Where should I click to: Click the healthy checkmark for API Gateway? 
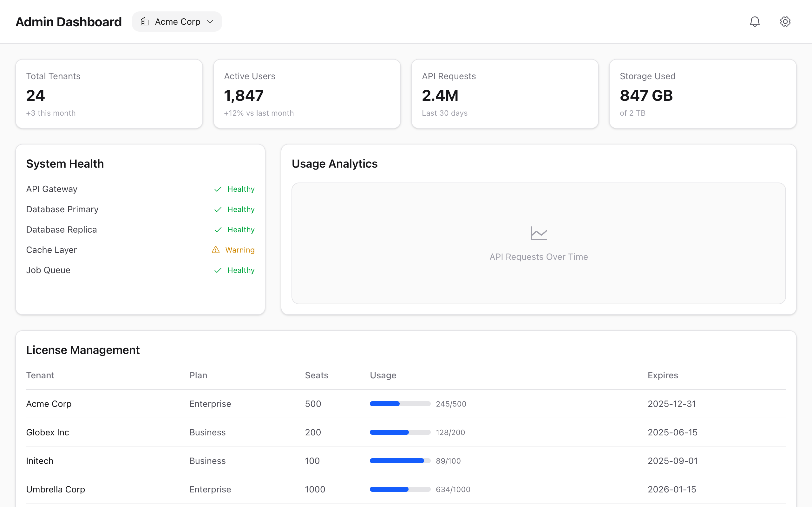218,189
